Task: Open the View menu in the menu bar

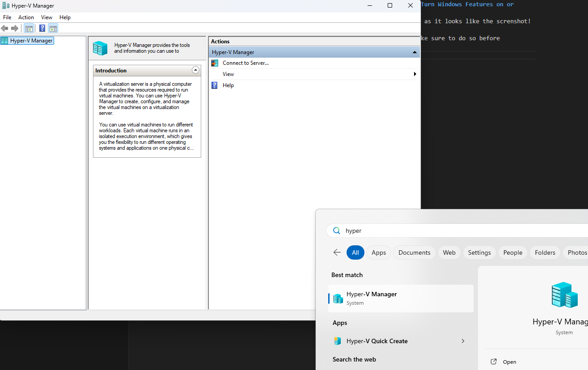Action: pyautogui.click(x=47, y=17)
